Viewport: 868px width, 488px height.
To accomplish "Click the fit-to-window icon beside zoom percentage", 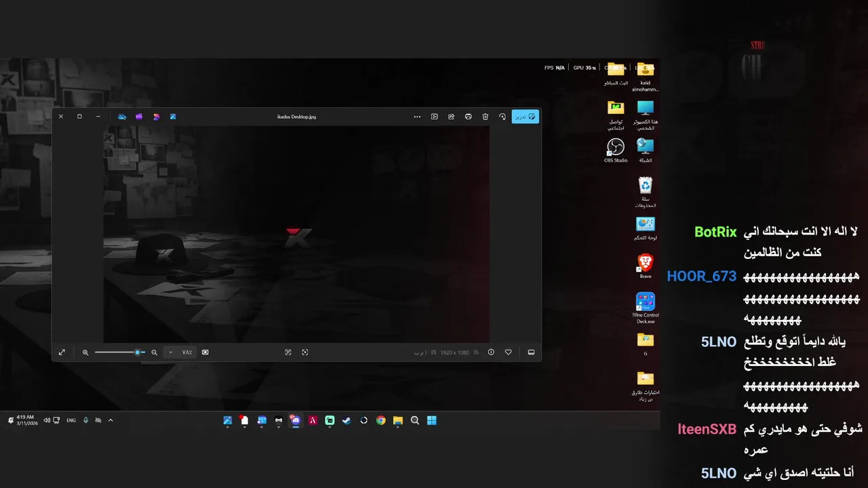I will click(x=205, y=352).
